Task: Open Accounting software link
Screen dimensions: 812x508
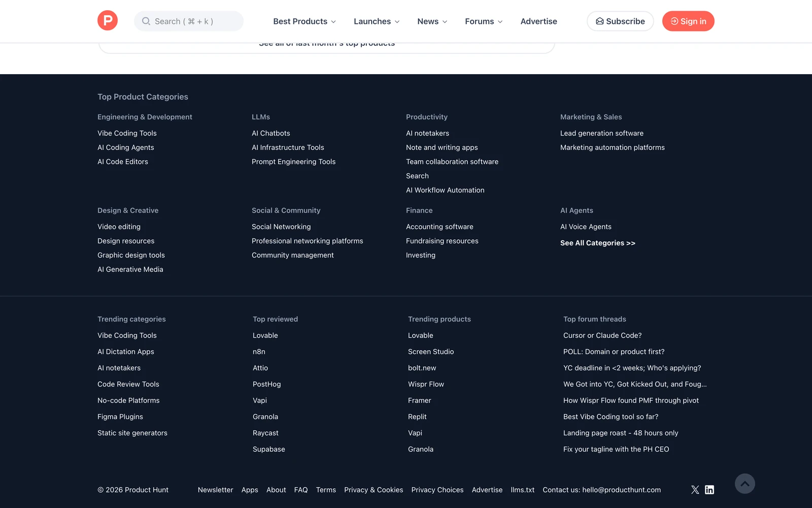Action: pos(439,227)
